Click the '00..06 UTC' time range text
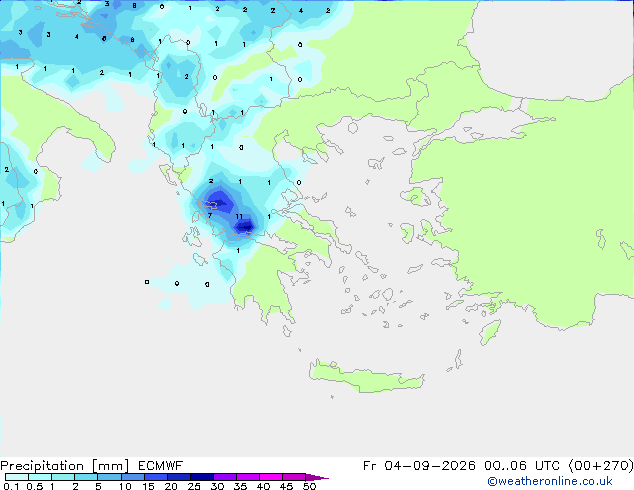Screen dimensions: 634x490 [522, 466]
